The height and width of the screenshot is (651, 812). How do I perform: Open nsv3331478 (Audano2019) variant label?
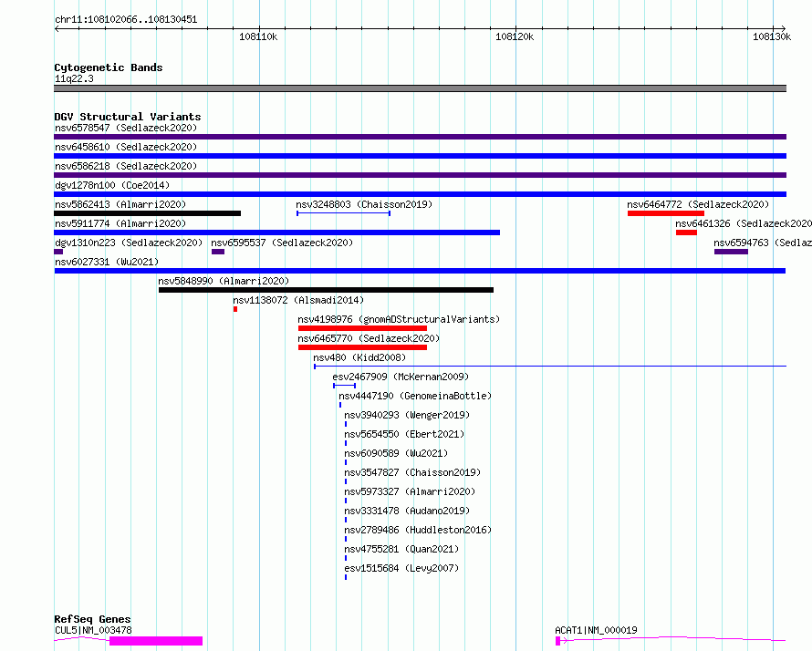(407, 511)
